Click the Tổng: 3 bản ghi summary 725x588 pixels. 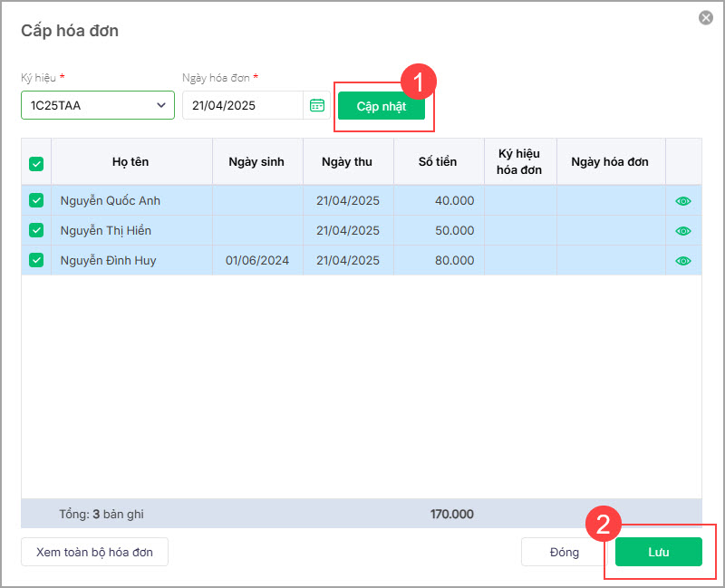[x=101, y=514]
